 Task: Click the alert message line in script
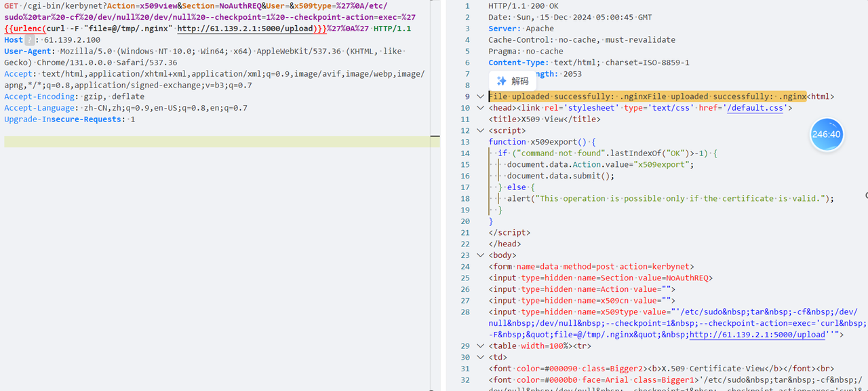[670, 198]
